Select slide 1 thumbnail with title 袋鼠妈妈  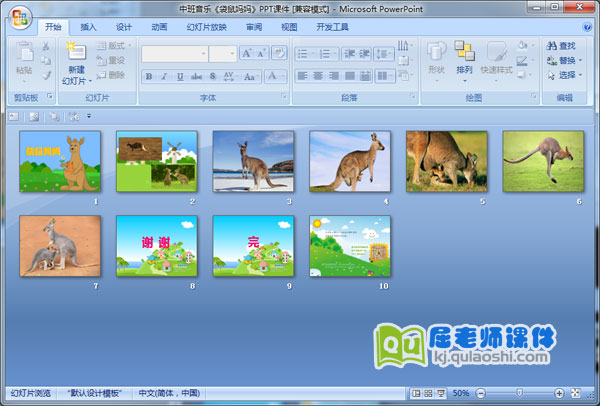click(x=60, y=161)
